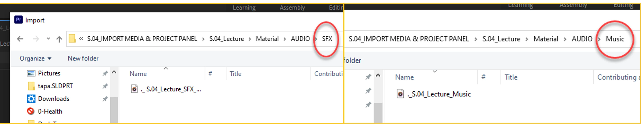Click the Premiere Pro Import dialog icon
Image resolution: width=644 pixels, height=124 pixels.
(x=19, y=19)
